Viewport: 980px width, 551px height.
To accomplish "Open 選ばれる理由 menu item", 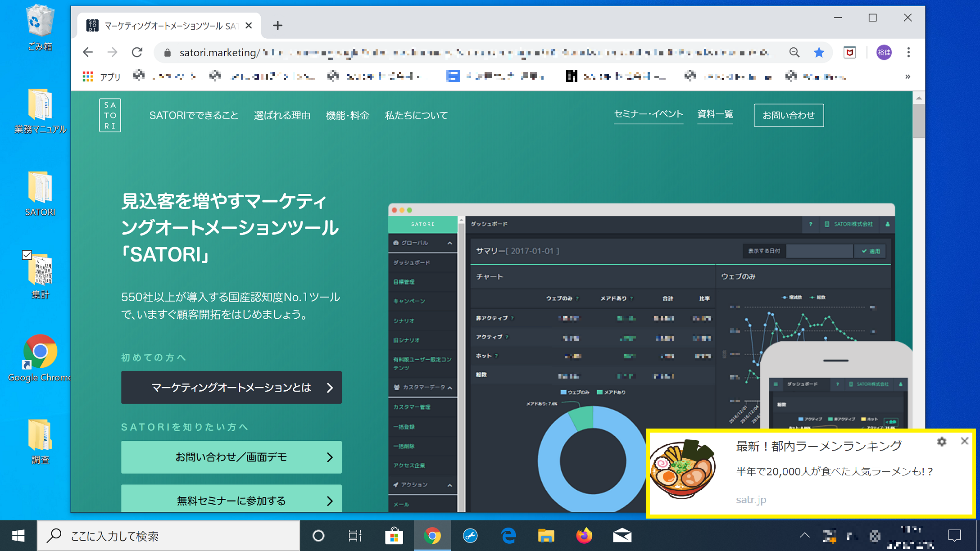I will pos(282,116).
